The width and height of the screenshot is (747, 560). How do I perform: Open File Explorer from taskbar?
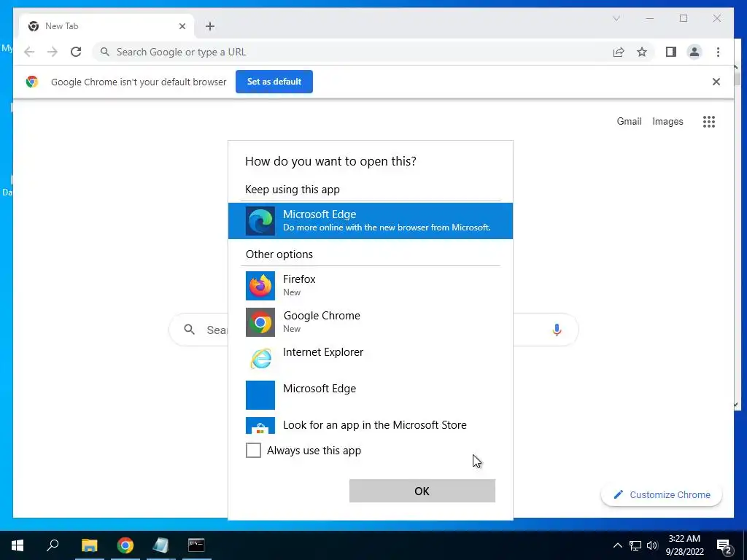click(x=90, y=545)
